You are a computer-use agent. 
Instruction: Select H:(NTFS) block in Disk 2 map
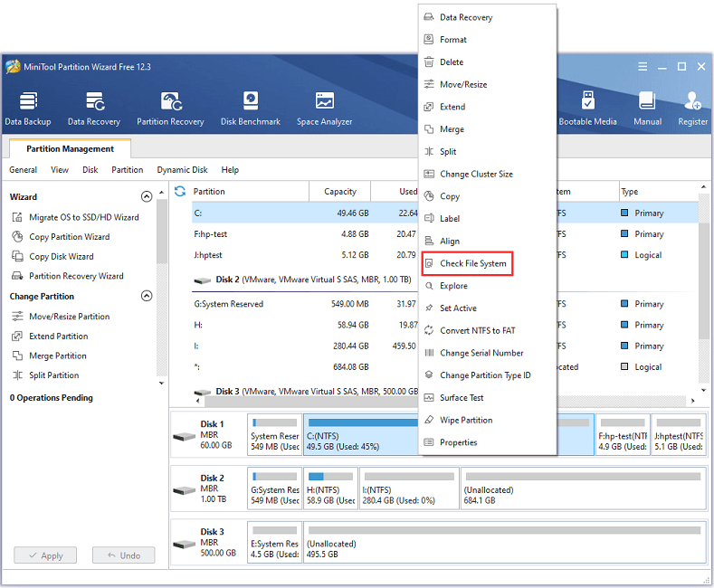330,488
